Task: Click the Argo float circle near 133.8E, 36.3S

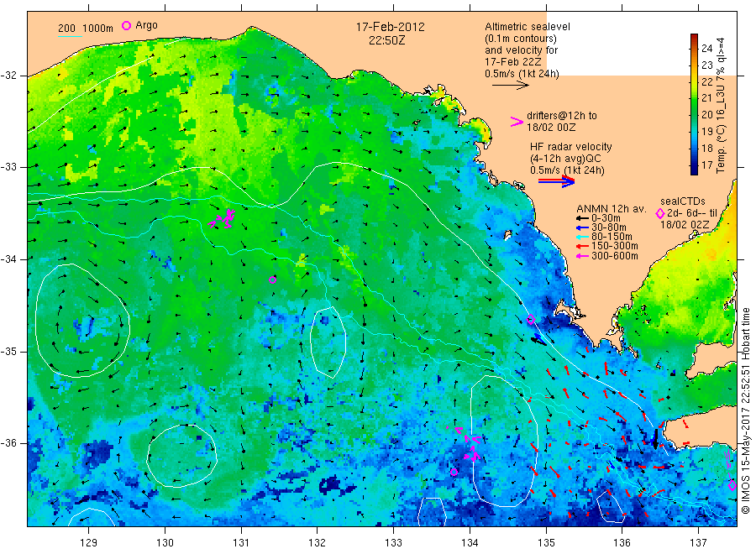Action: (454, 472)
